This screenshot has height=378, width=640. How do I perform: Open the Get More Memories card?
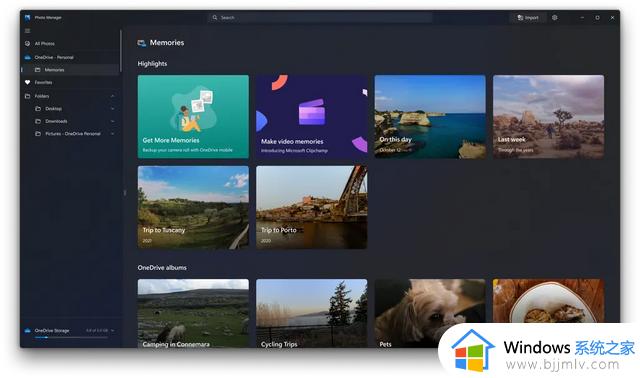(193, 116)
